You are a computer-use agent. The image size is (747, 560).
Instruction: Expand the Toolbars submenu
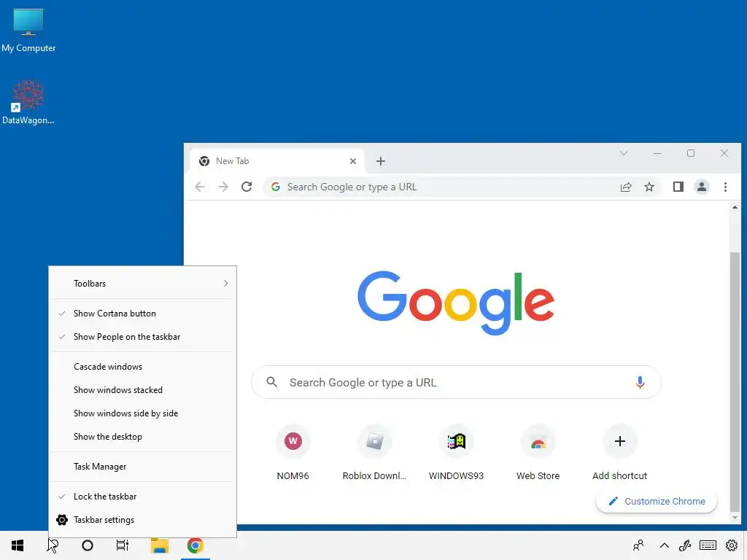[143, 284]
